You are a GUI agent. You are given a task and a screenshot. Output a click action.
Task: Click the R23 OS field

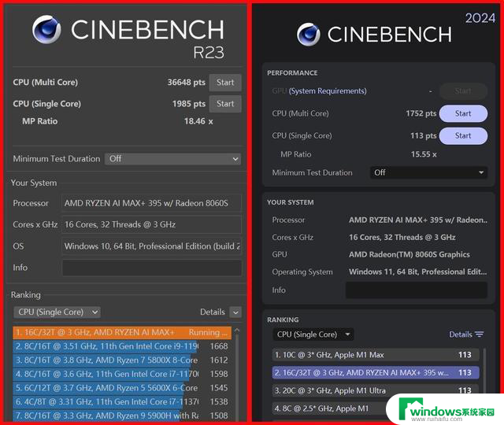151,246
